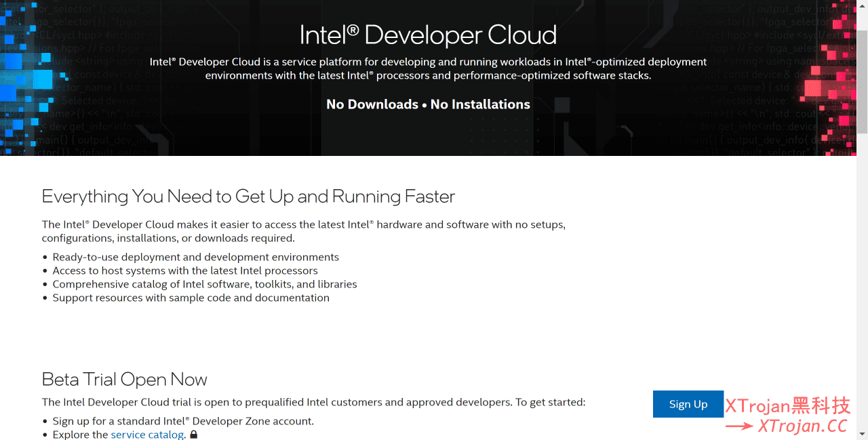
Task: Click the blue Sign Up button
Action: (x=688, y=404)
